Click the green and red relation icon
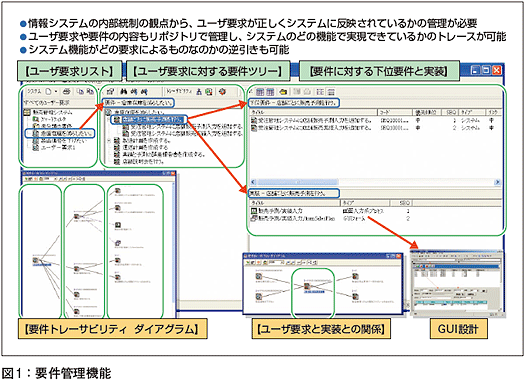 [x=209, y=91]
